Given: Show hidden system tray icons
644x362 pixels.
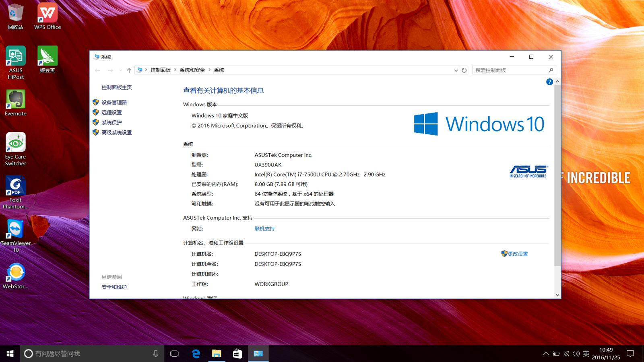Looking at the screenshot, I should [546, 354].
